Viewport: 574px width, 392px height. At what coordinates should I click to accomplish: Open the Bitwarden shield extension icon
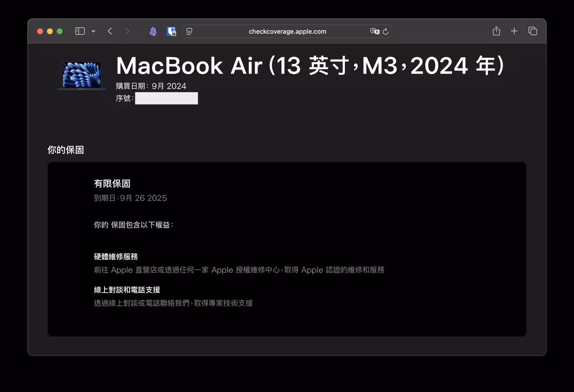click(171, 31)
